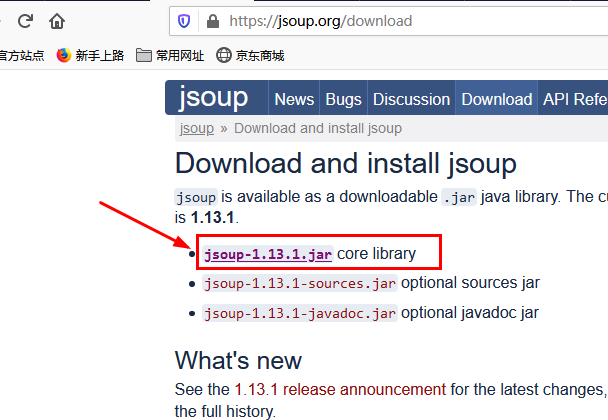
Task: Open the Discussion navigation tab
Action: point(411,99)
